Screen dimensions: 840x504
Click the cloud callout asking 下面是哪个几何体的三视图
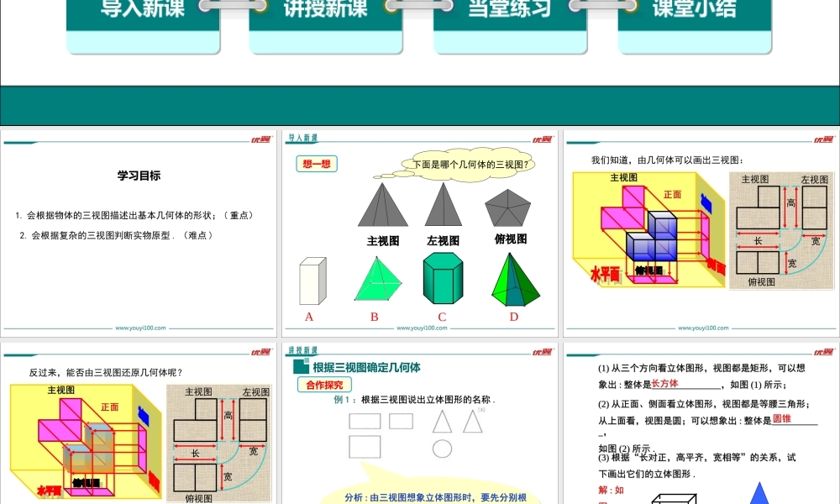470,165
